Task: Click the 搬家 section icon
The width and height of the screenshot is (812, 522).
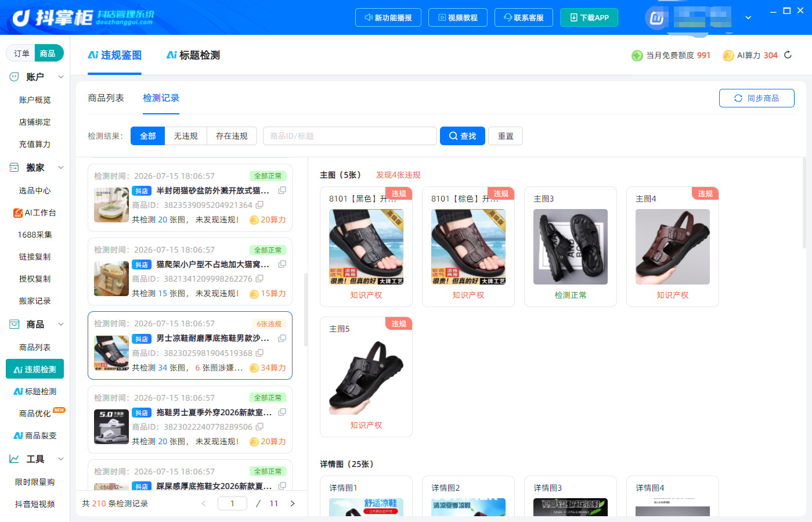Action: 14,167
